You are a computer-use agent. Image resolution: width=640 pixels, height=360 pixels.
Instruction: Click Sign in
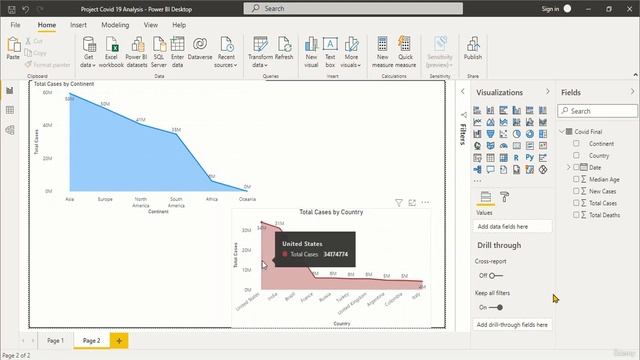(x=550, y=9)
